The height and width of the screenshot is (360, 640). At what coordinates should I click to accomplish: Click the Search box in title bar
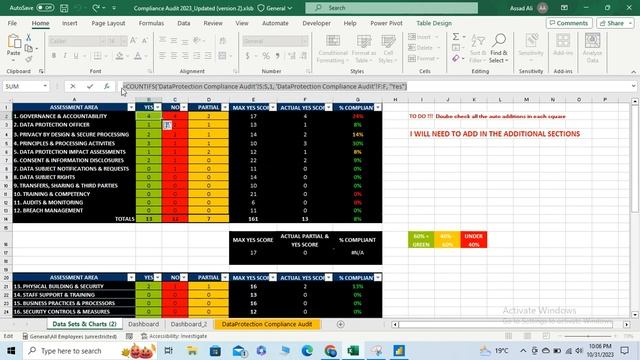pos(391,8)
